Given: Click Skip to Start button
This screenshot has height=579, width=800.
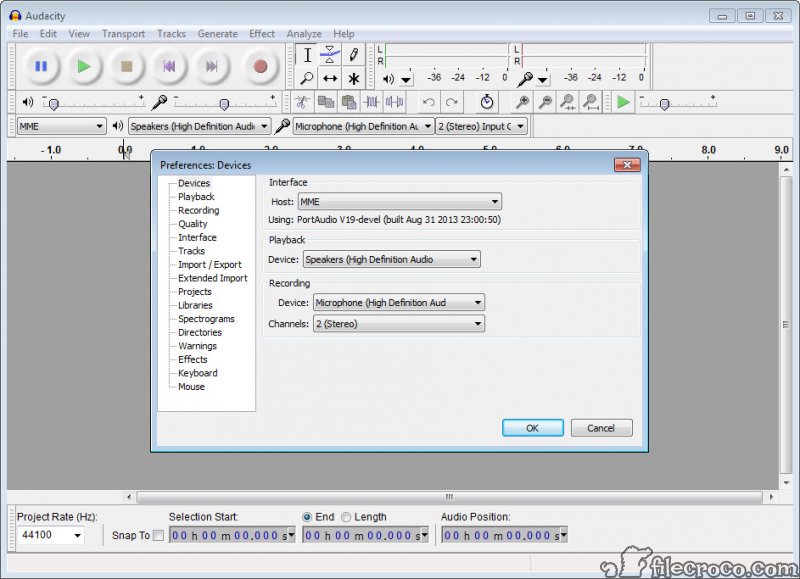Looking at the screenshot, I should 169,66.
